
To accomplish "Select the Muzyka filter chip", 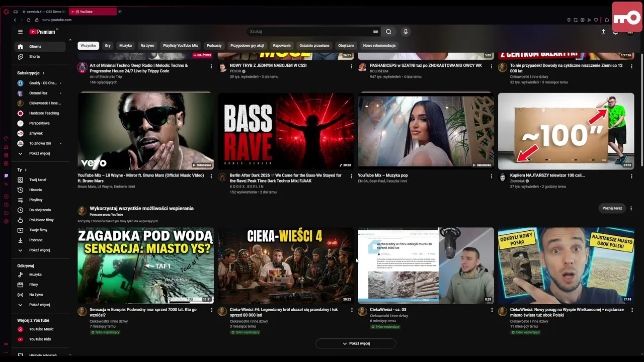I will [126, 46].
